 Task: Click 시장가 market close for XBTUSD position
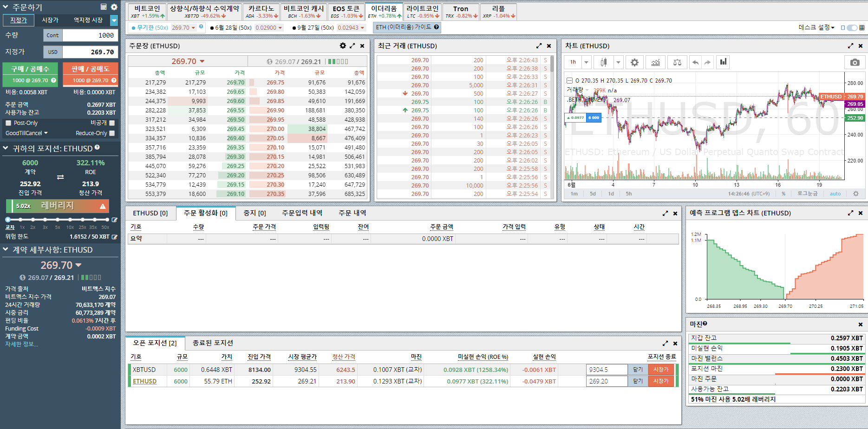point(660,370)
